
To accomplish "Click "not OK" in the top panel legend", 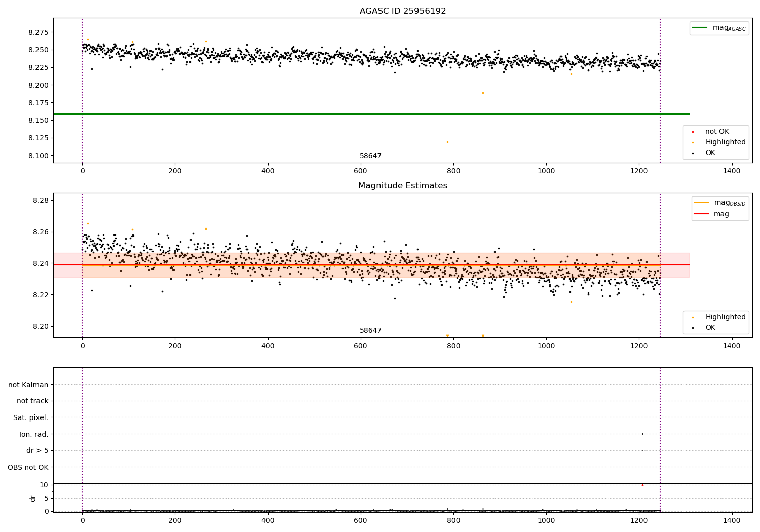I will pyautogui.click(x=717, y=132).
